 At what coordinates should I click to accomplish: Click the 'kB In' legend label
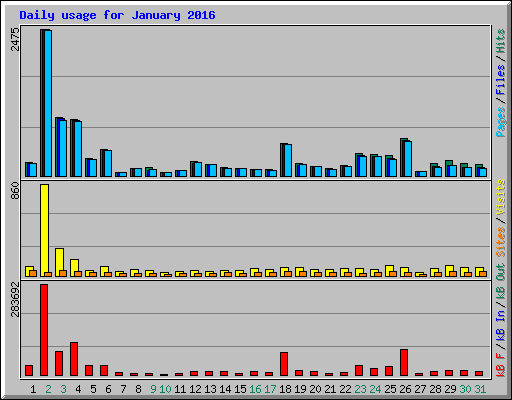coord(500,325)
